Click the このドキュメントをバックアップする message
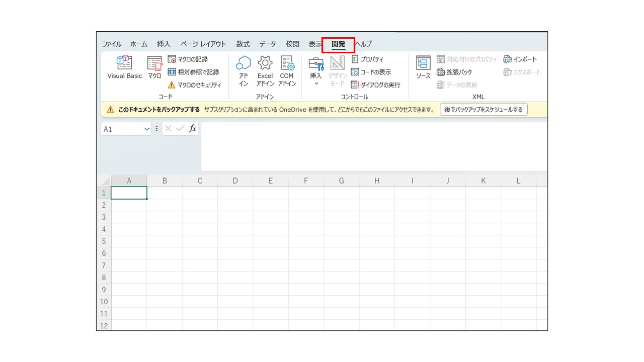Viewport: 644px width, 362px height. tap(159, 110)
